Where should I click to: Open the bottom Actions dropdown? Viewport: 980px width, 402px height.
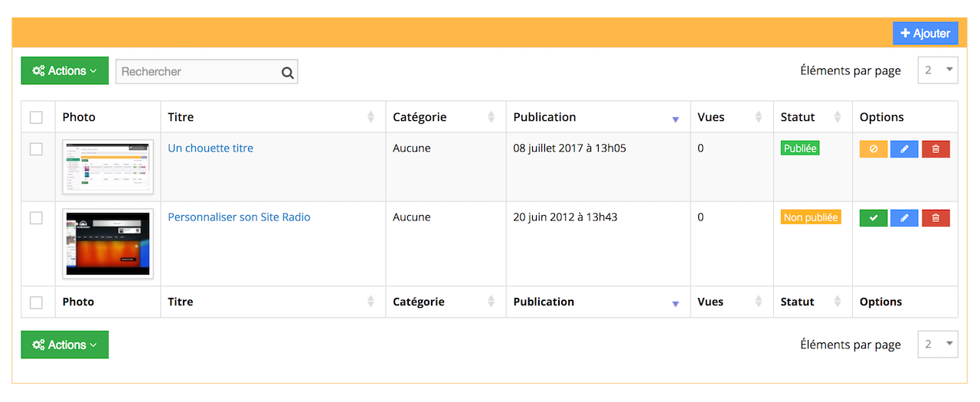tap(64, 345)
